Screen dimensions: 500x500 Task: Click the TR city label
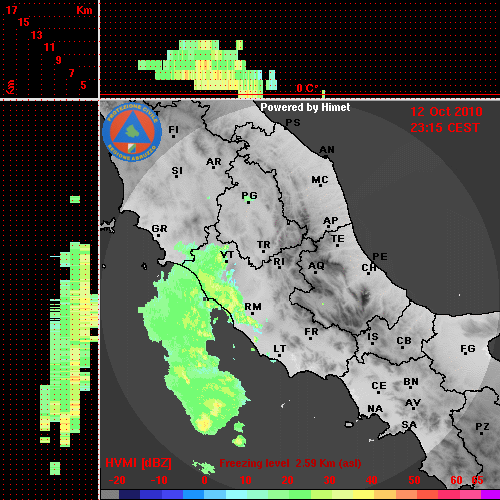click(264, 245)
